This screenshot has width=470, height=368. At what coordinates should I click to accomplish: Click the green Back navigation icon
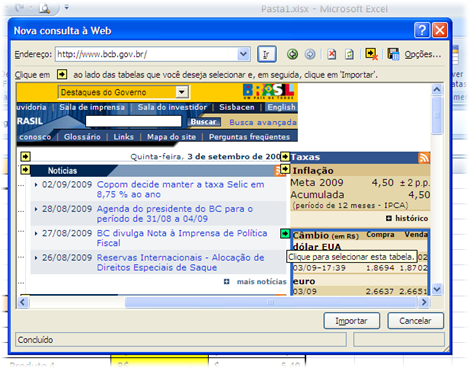292,54
